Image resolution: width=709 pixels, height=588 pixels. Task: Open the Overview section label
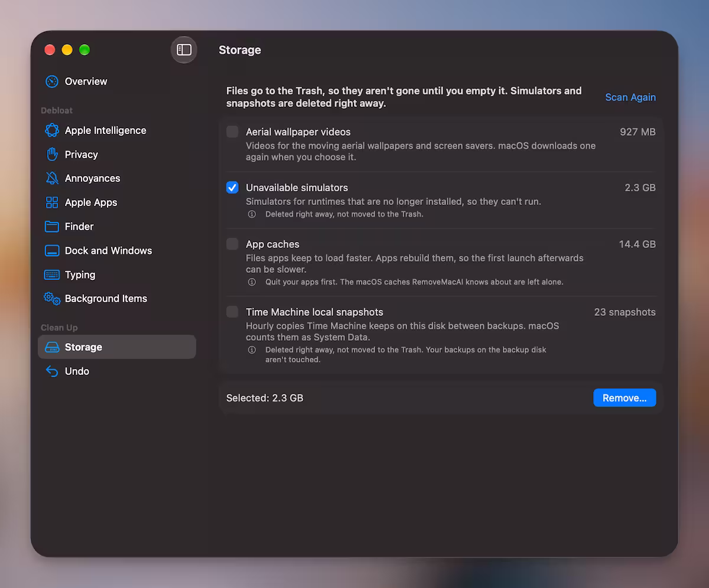86,81
